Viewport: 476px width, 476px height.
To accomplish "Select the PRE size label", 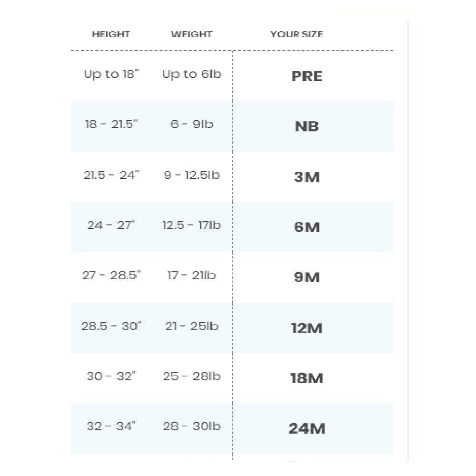I will [x=307, y=76].
